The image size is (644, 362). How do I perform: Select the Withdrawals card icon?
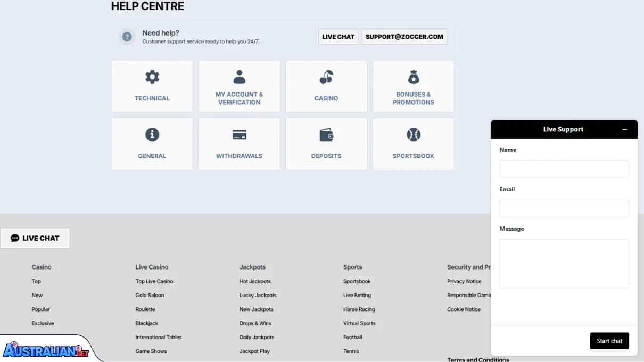[239, 134]
